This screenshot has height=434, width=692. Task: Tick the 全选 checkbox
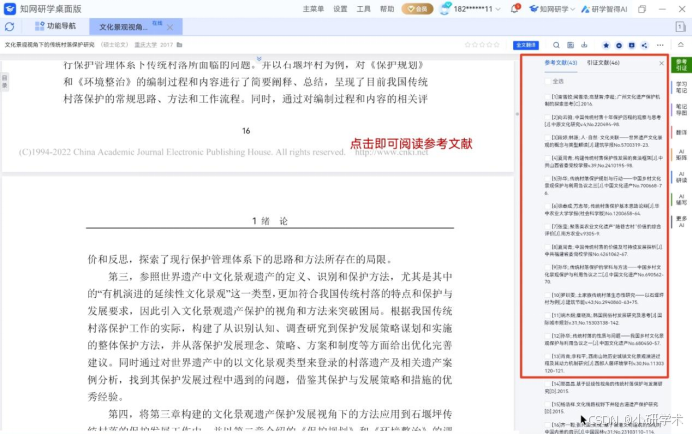point(548,81)
